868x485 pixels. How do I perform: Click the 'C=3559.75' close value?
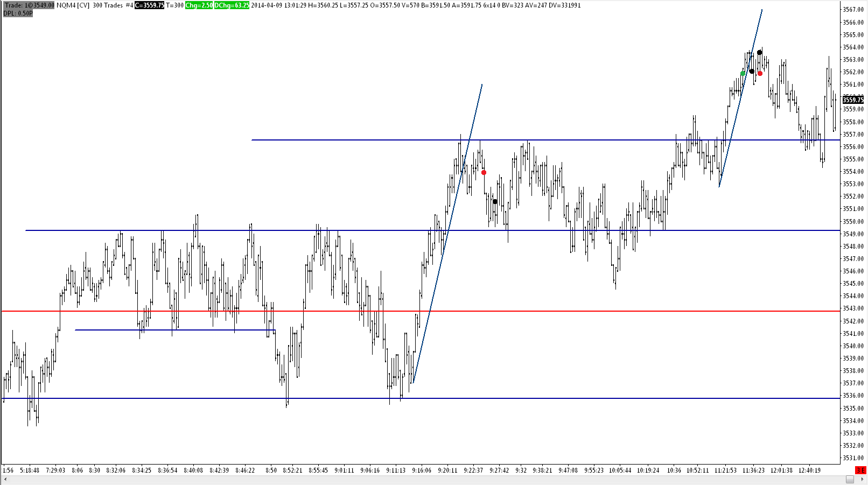click(x=149, y=5)
